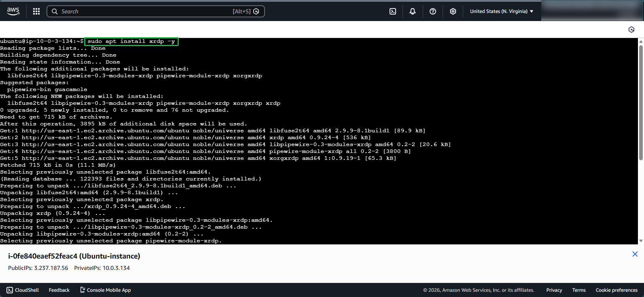Click the PublicIPs 3.237.187.56 text
The height and width of the screenshot is (297, 644).
38,268
